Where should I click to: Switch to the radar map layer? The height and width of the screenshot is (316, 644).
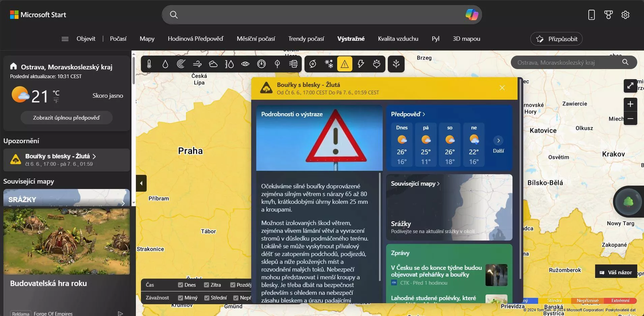[181, 64]
